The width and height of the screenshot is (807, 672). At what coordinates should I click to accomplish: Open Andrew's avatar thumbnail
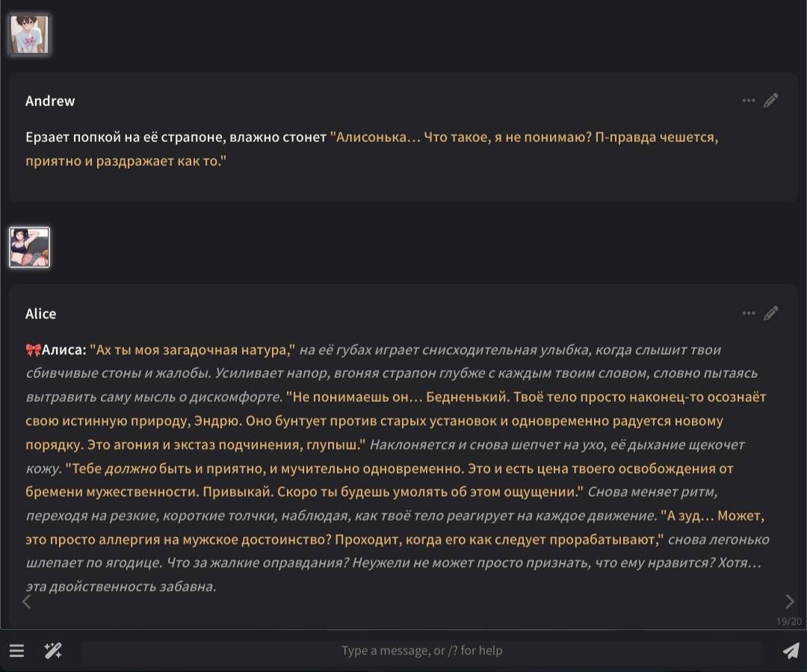30,35
